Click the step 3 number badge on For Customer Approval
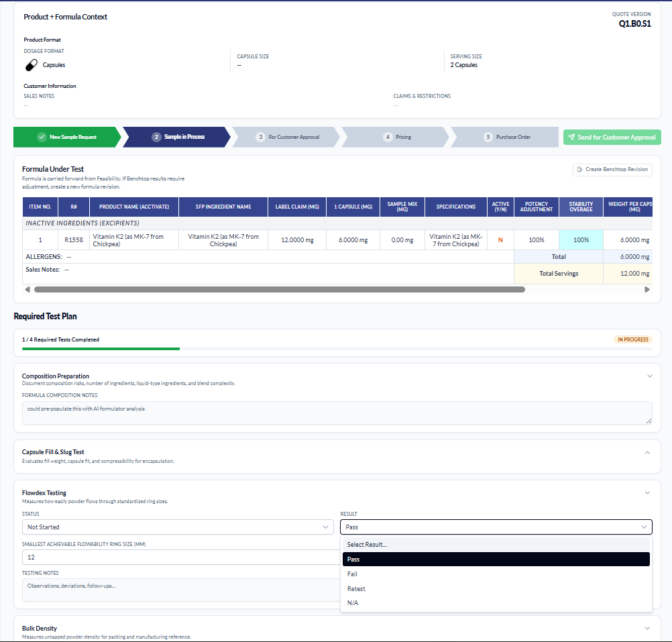 point(261,137)
